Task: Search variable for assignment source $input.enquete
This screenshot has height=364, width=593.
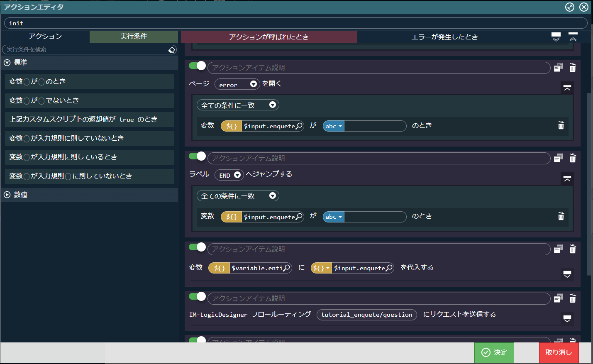Action: 389,268
